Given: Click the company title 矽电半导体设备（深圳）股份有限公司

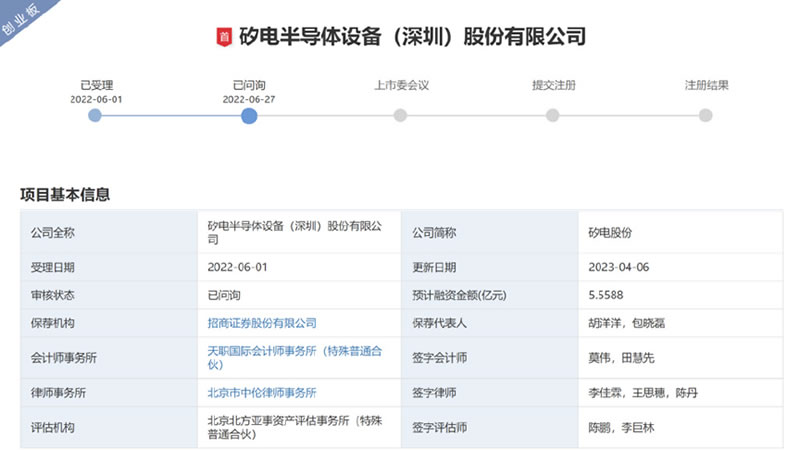Looking at the screenshot, I should pyautogui.click(x=412, y=37).
